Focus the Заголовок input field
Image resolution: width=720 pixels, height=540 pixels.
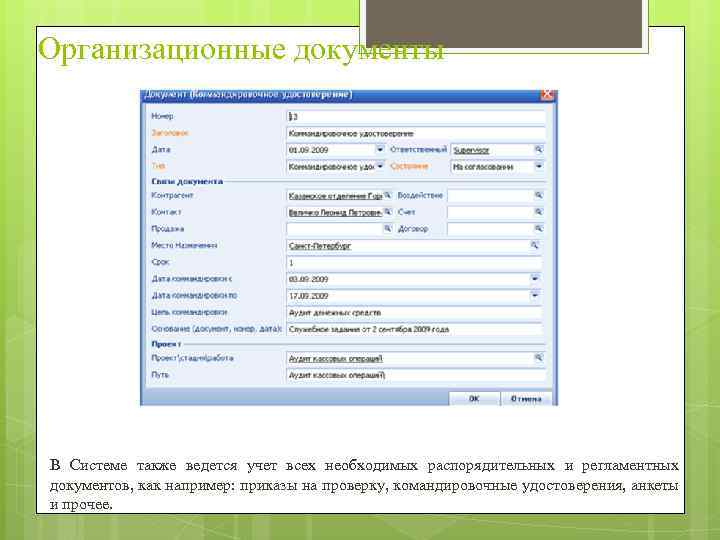pyautogui.click(x=416, y=134)
